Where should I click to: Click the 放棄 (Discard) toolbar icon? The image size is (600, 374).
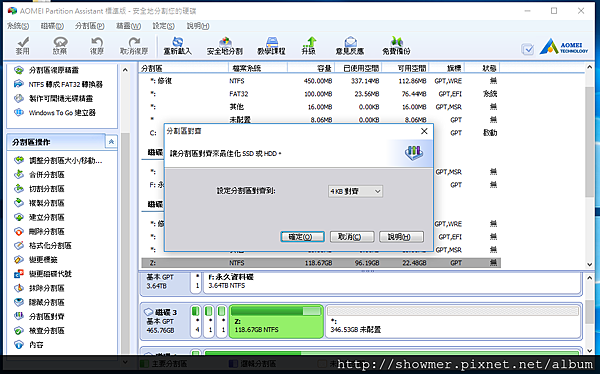pos(60,46)
